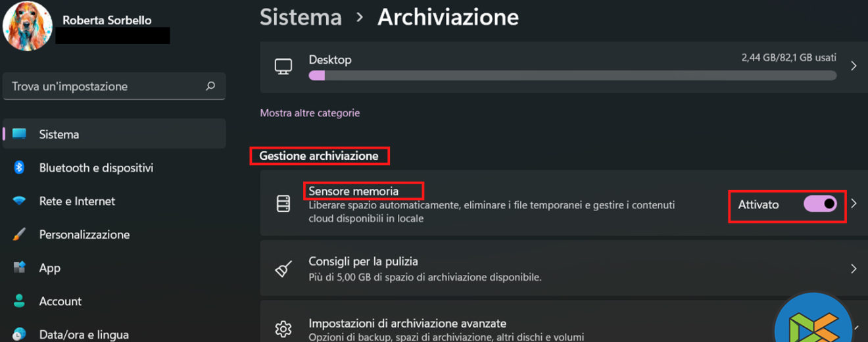Image resolution: width=868 pixels, height=342 pixels.
Task: Click the App icon in sidebar
Action: pos(19,268)
